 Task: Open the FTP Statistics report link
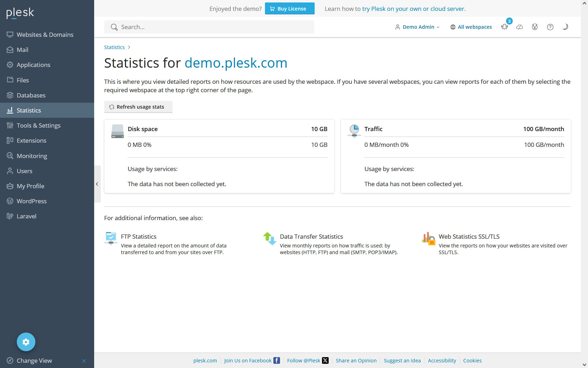pyautogui.click(x=139, y=237)
